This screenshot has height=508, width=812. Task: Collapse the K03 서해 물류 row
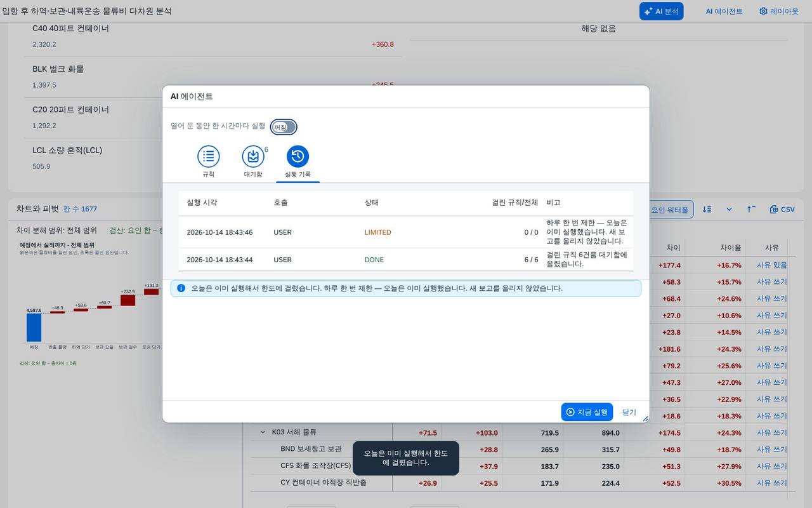[263, 432]
